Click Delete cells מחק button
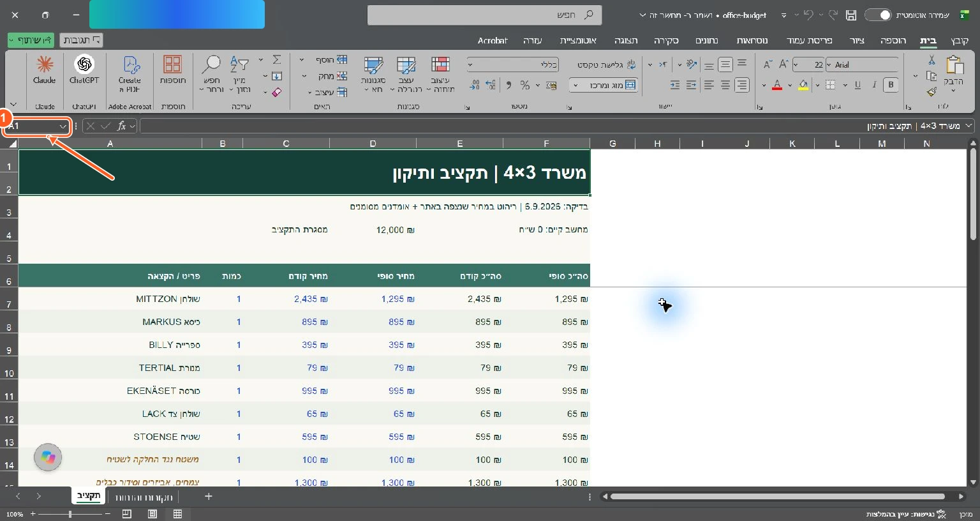This screenshot has height=521, width=980. pos(333,76)
